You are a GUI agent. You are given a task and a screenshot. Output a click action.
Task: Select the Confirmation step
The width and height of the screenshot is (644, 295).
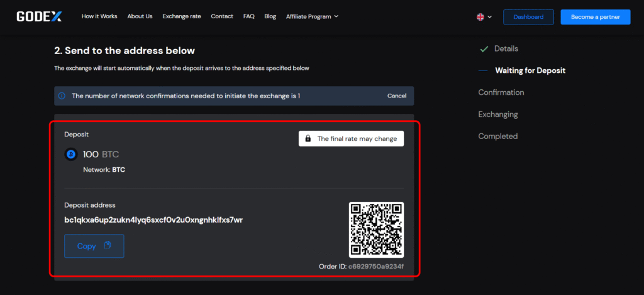[x=501, y=92]
